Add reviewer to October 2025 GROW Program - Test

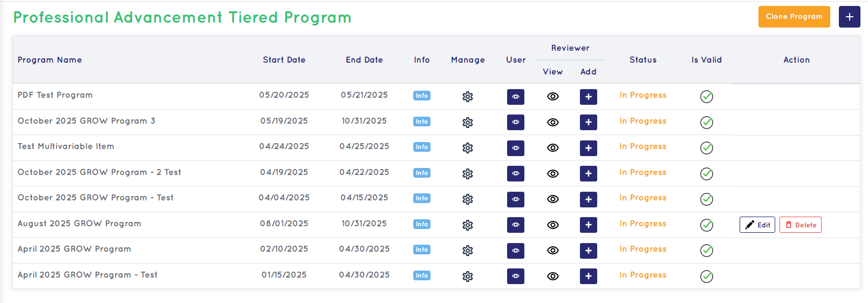589,199
